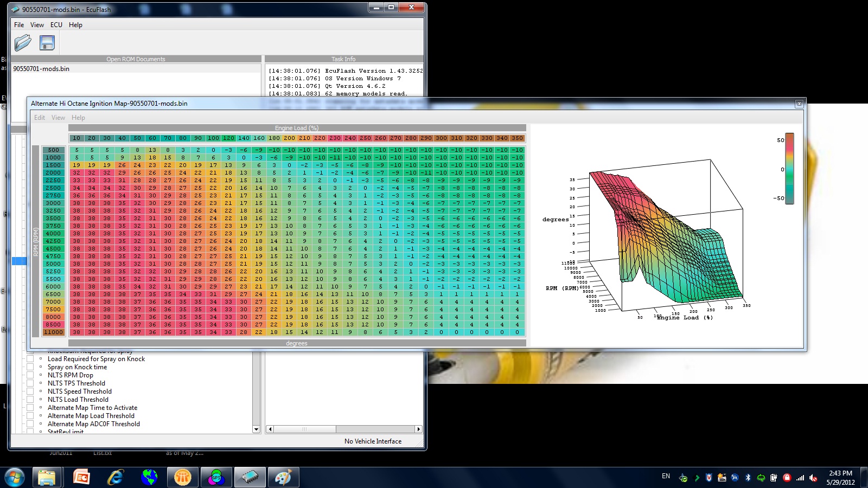Open the ECU menu
This screenshot has width=868, height=488.
click(x=56, y=25)
